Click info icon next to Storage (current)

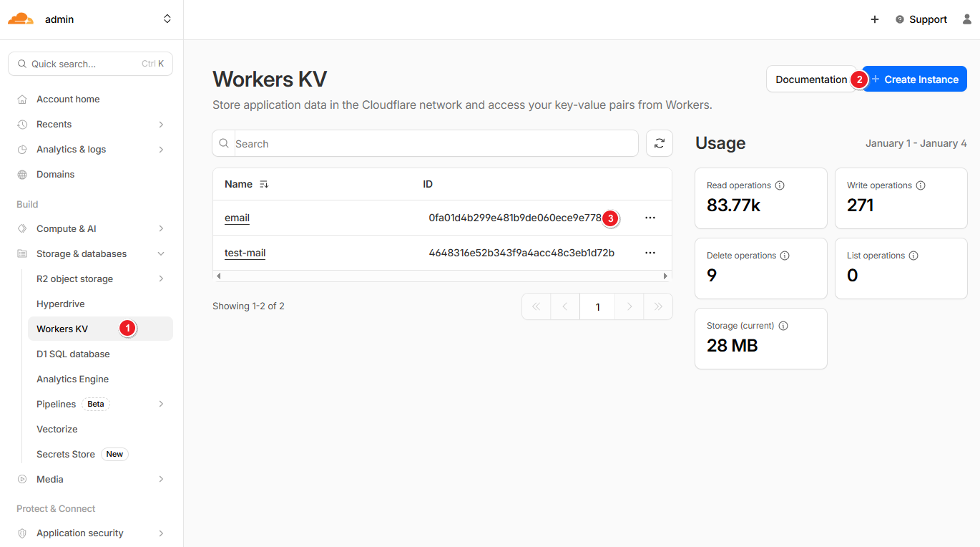point(783,326)
